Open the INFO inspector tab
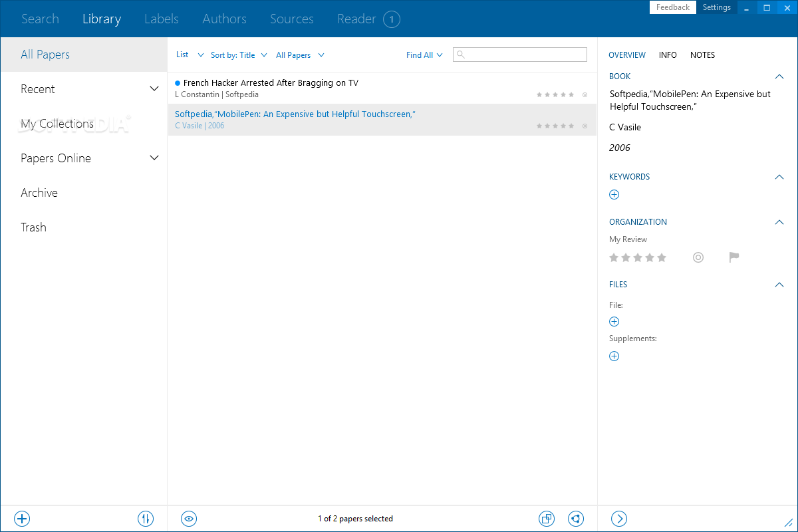Image resolution: width=798 pixels, height=532 pixels. click(x=668, y=55)
